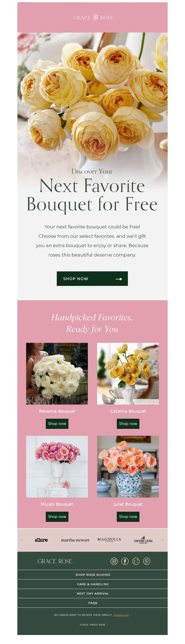Open the Instagram icon in footer

[114, 561]
